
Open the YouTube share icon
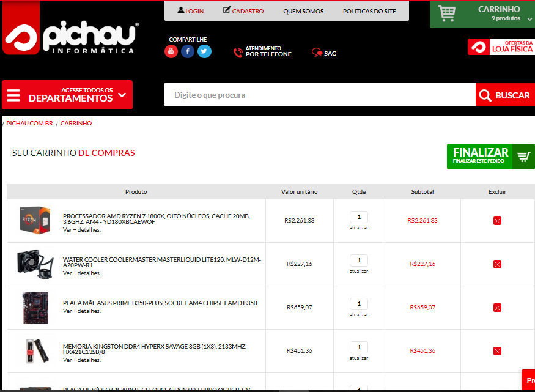point(171,51)
